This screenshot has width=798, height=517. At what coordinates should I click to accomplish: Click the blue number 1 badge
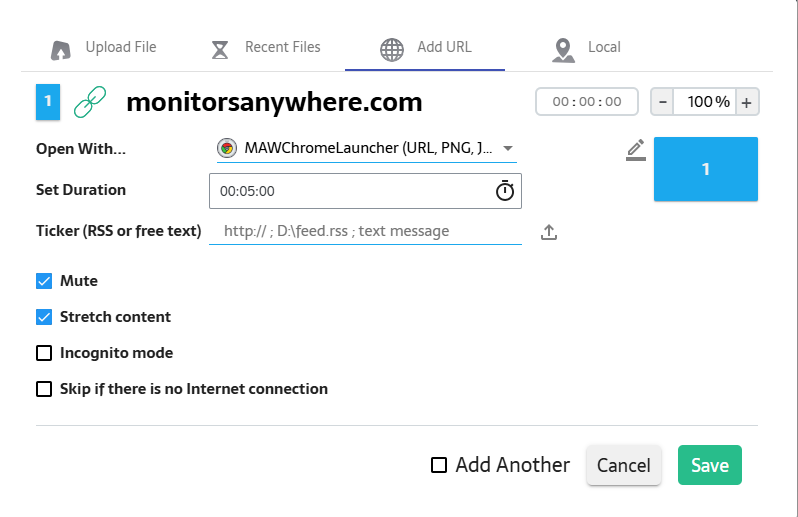coord(48,101)
